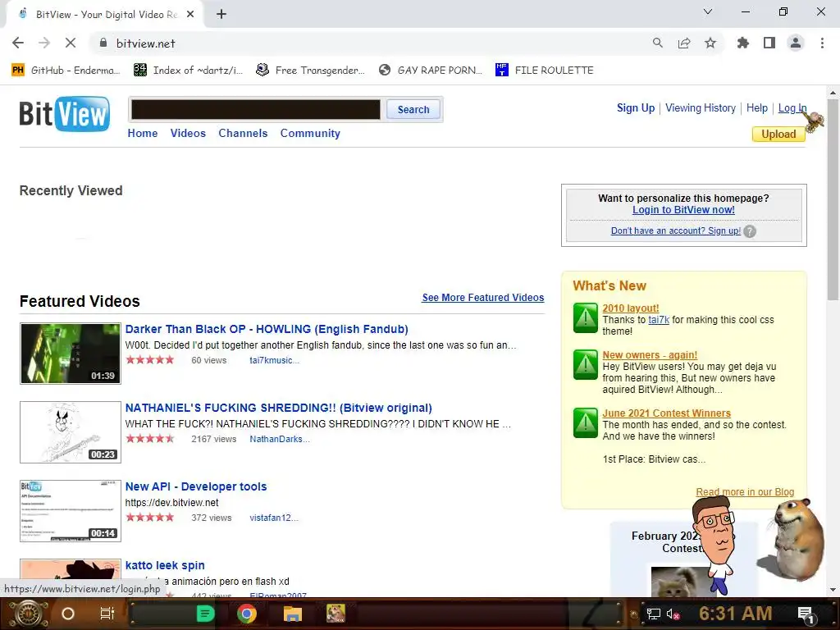Open the steampunk Start button
The image size is (840, 630).
[x=28, y=614]
